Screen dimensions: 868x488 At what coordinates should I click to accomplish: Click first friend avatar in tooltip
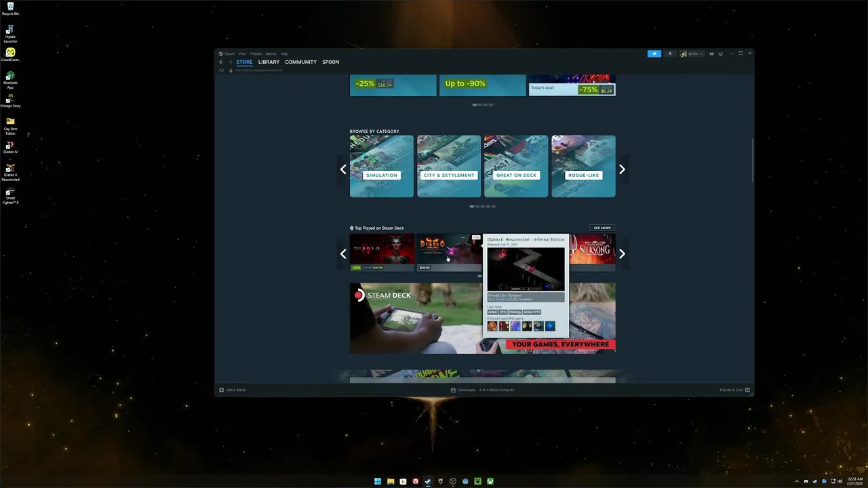point(492,326)
